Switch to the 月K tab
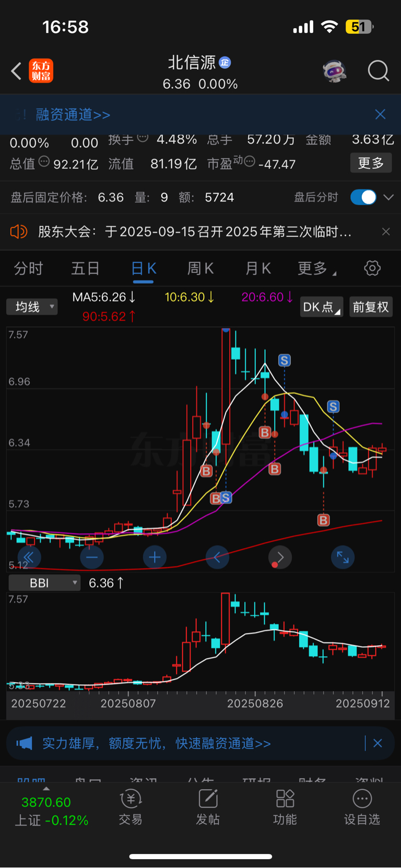Viewport: 401px width, 868px height. click(258, 268)
